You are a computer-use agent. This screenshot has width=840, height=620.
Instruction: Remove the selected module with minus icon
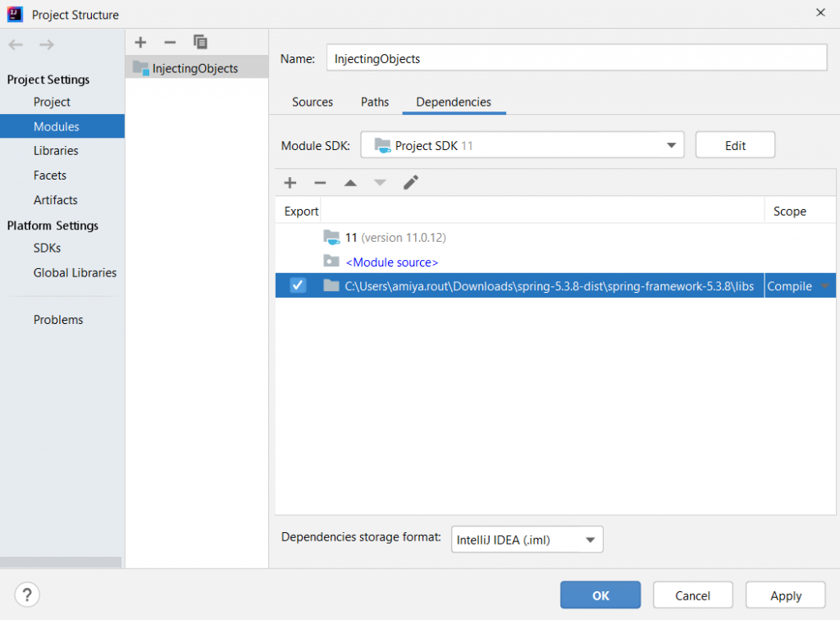pos(170,43)
